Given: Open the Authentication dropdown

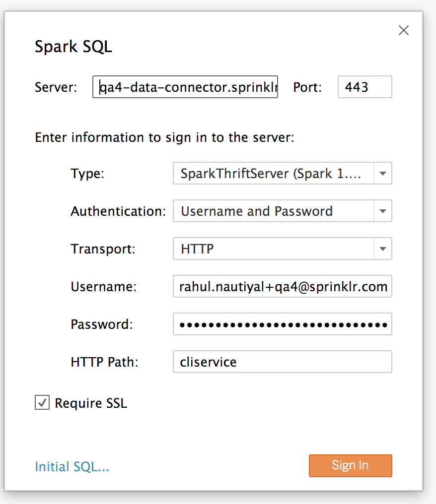Looking at the screenshot, I should coord(282,211).
